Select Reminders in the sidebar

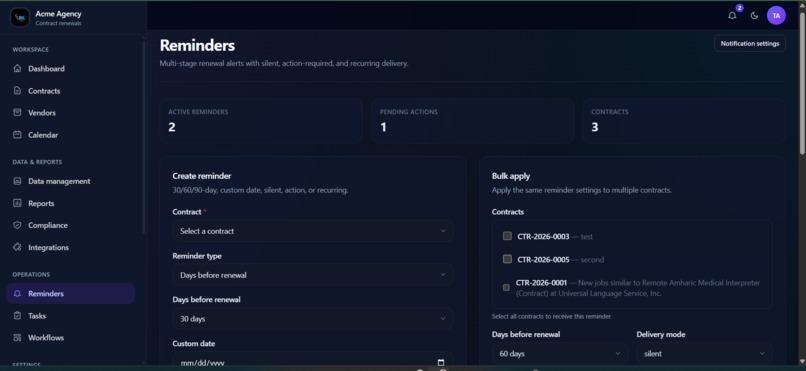point(70,293)
